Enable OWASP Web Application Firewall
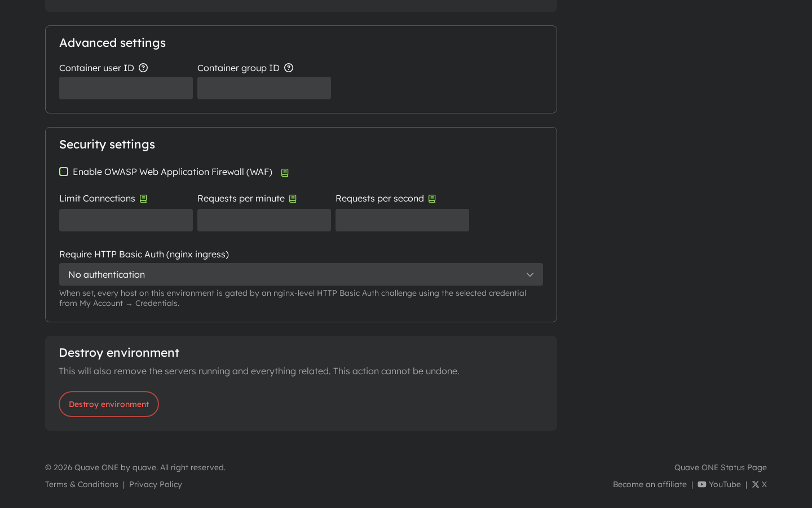812x508 pixels. click(64, 172)
